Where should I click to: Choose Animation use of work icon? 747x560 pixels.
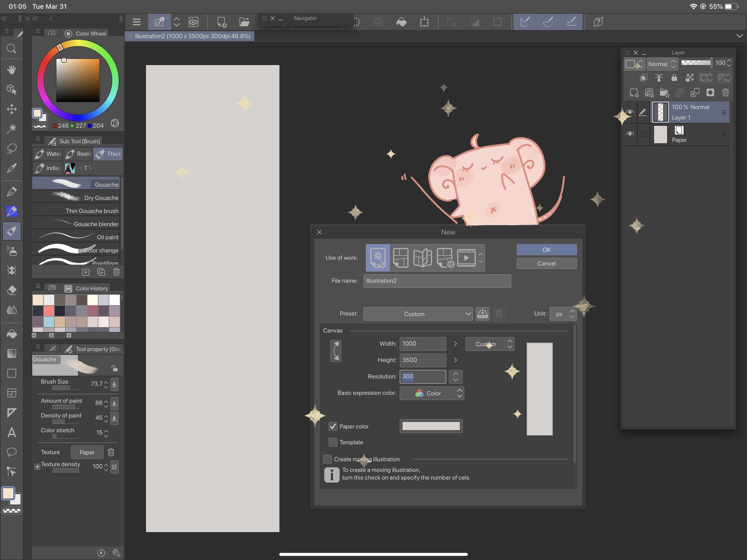[x=466, y=258]
